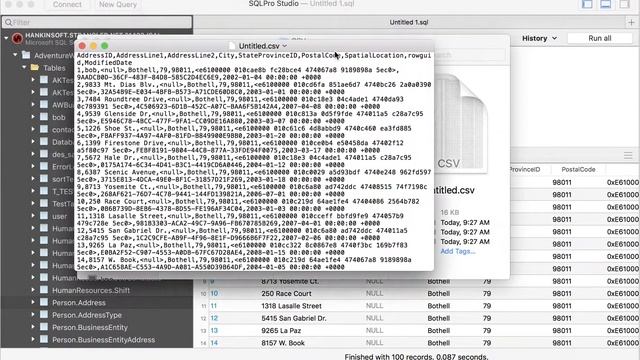Expand Person.AddressType table
640x360 pixels.
[x=33, y=315]
